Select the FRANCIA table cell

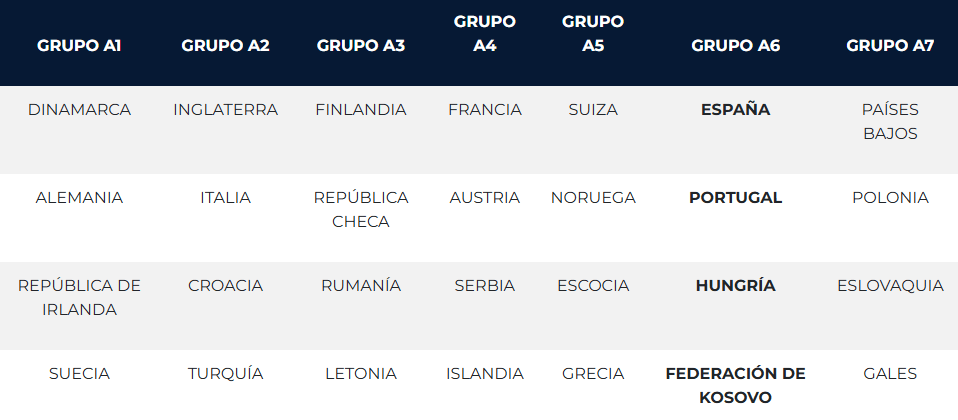click(x=485, y=110)
